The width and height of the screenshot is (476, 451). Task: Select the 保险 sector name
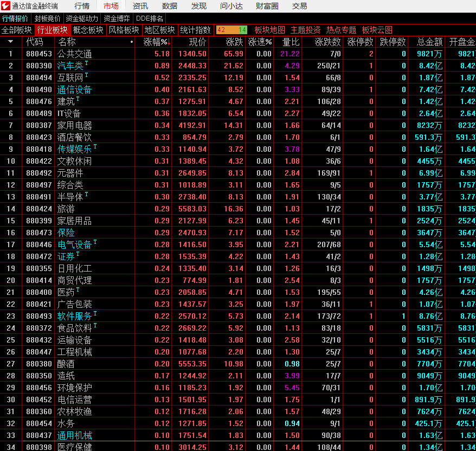[x=66, y=233]
